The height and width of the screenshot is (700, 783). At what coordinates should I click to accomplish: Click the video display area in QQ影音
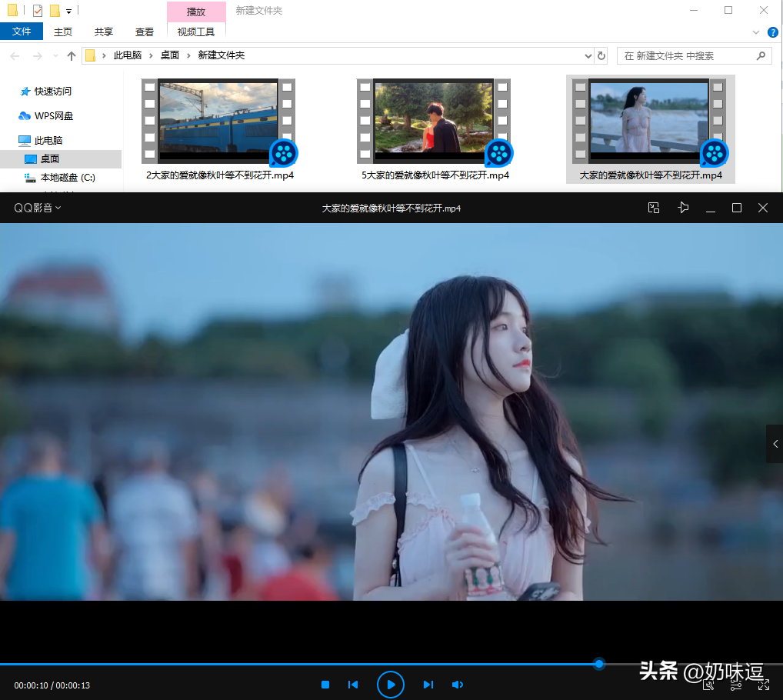coord(391,412)
